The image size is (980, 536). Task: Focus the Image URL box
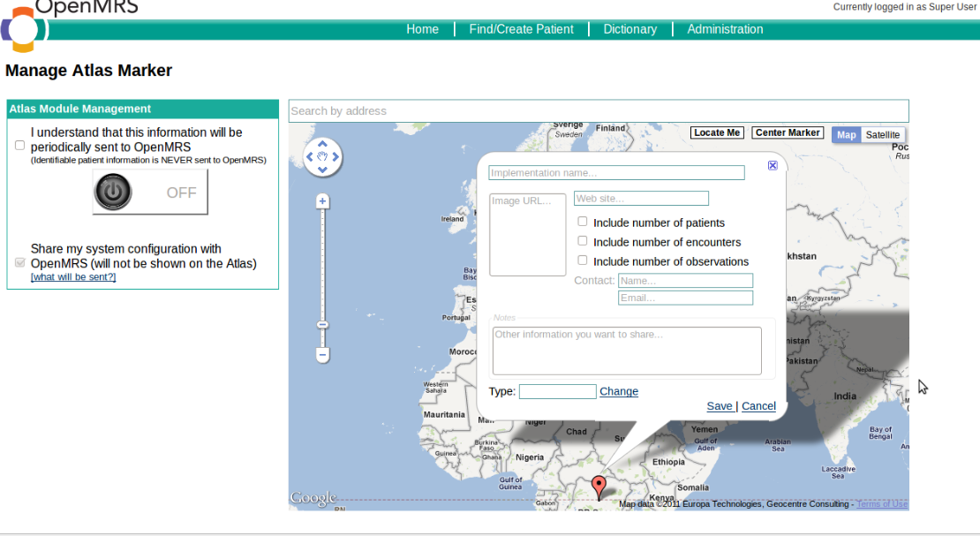click(x=527, y=235)
